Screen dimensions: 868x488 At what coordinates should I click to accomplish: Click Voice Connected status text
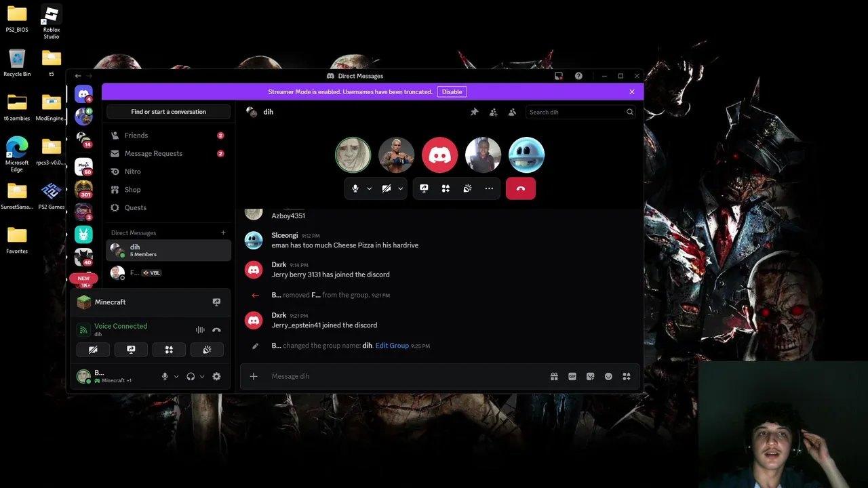121,326
